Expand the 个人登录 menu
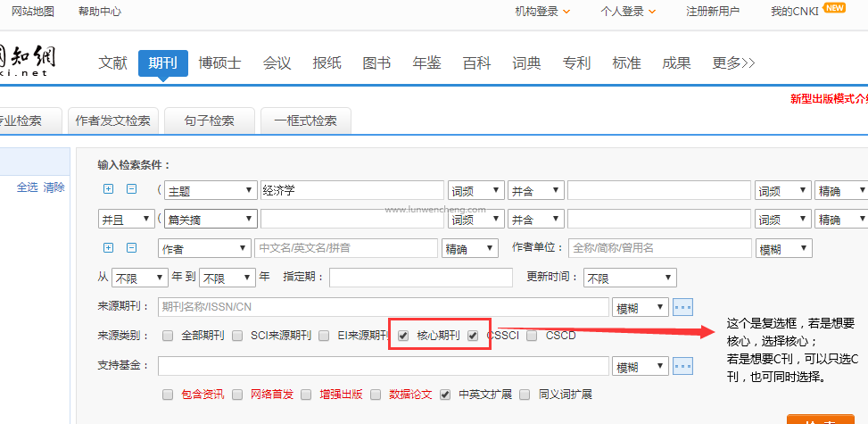Screen dimensions: 868x424 pyautogui.click(x=628, y=11)
